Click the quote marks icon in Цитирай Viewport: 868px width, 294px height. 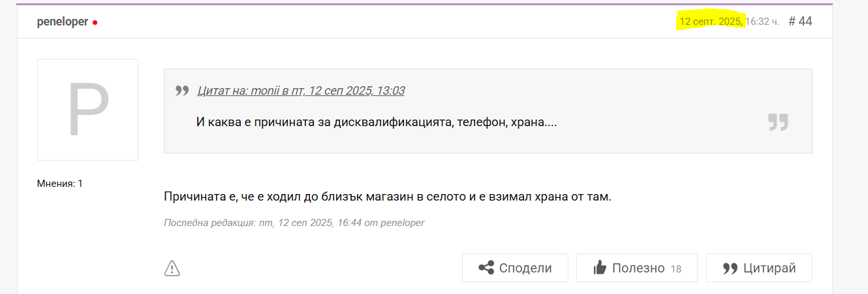(x=730, y=268)
